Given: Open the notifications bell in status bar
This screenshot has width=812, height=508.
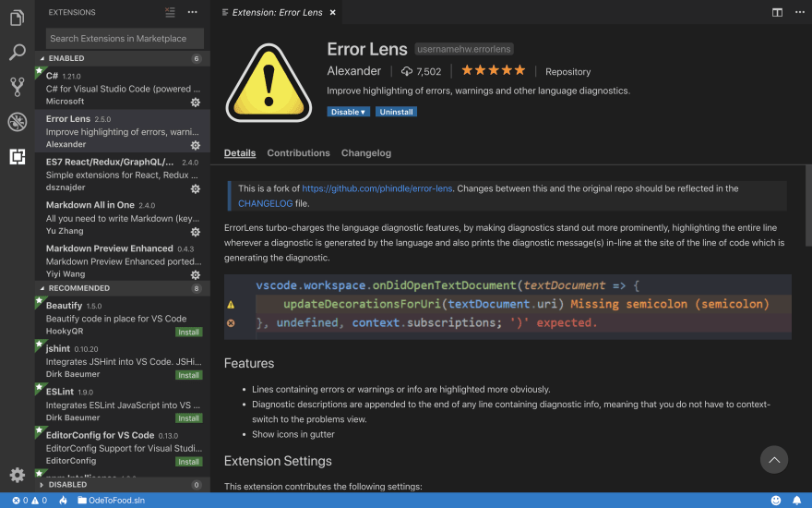Looking at the screenshot, I should coord(797,501).
